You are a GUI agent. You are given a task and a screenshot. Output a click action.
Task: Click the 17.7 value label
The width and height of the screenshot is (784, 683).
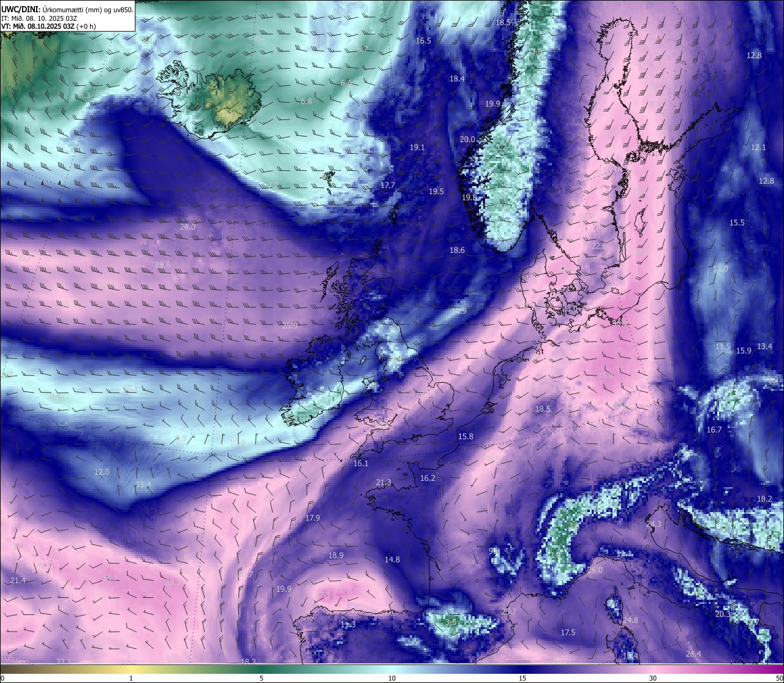pos(388,185)
